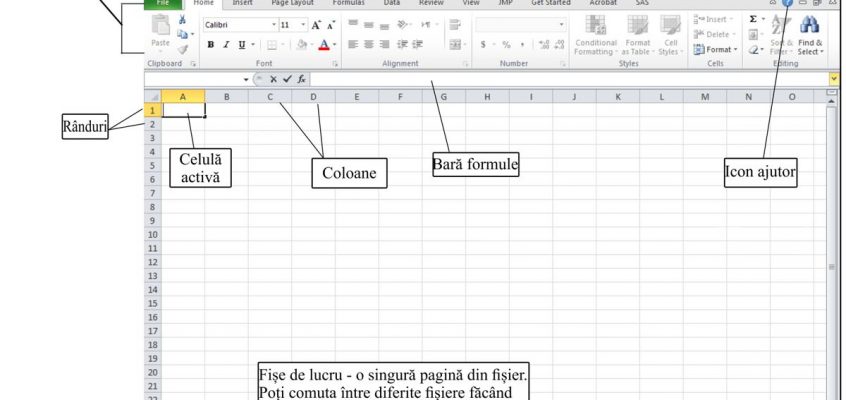Screen dimensions: 846x400
Task: Click the AutoSum sigma icon
Action: 753,19
